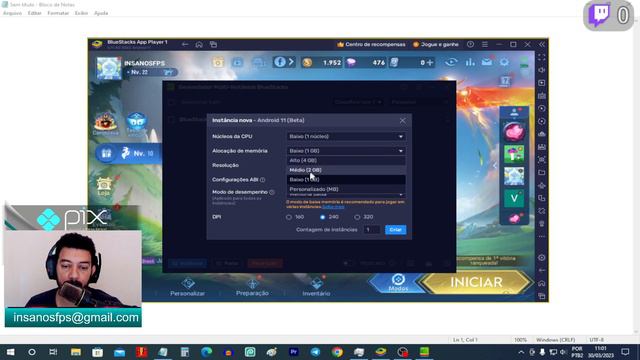Open green V event icon
Screen dimensions: 640x360
click(514, 198)
